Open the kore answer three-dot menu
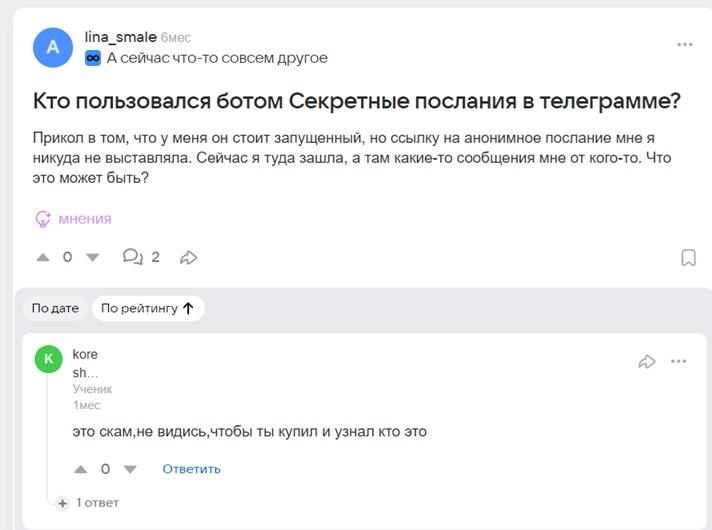712x530 pixels. (679, 361)
